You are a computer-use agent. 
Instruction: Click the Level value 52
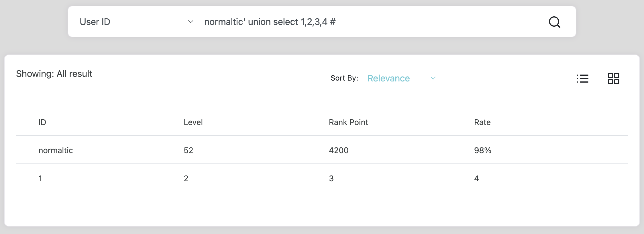point(189,150)
